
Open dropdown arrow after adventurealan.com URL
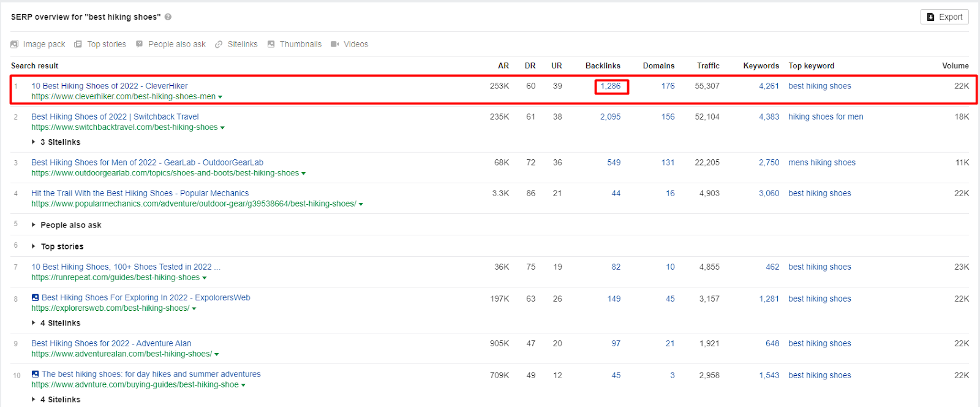pos(217,354)
